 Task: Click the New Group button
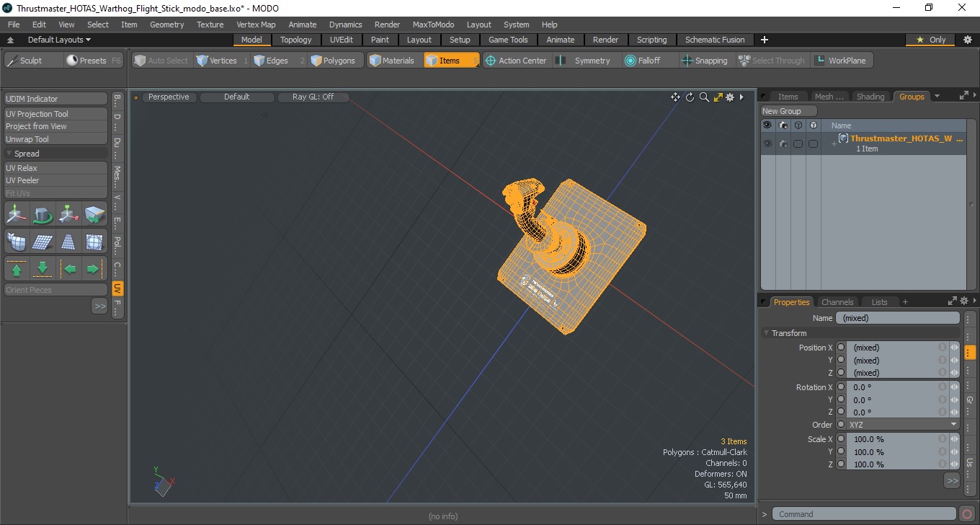[789, 111]
